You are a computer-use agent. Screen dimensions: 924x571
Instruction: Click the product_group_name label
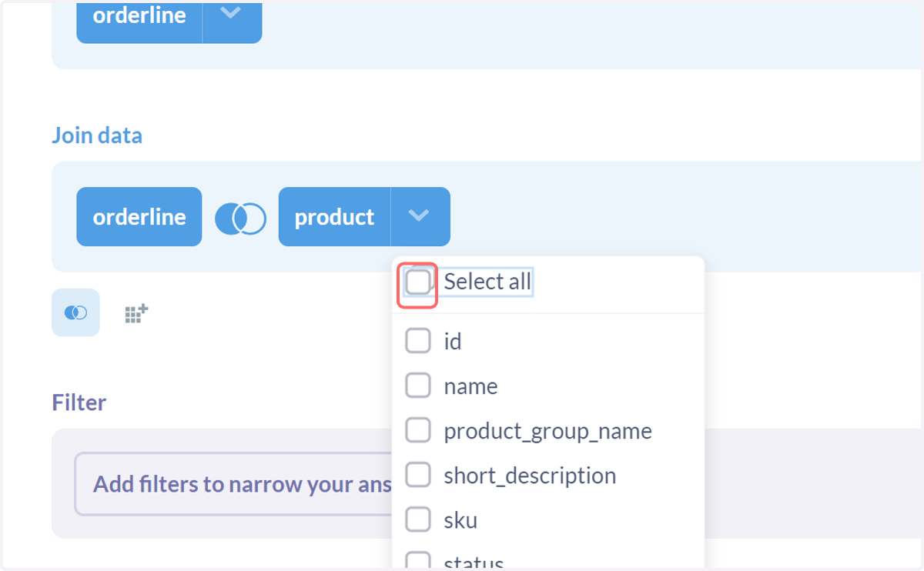(x=547, y=431)
